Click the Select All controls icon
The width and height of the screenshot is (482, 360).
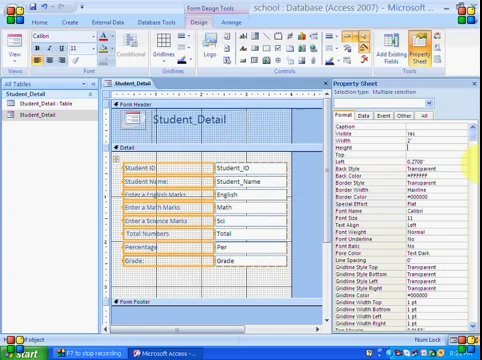[x=347, y=60]
